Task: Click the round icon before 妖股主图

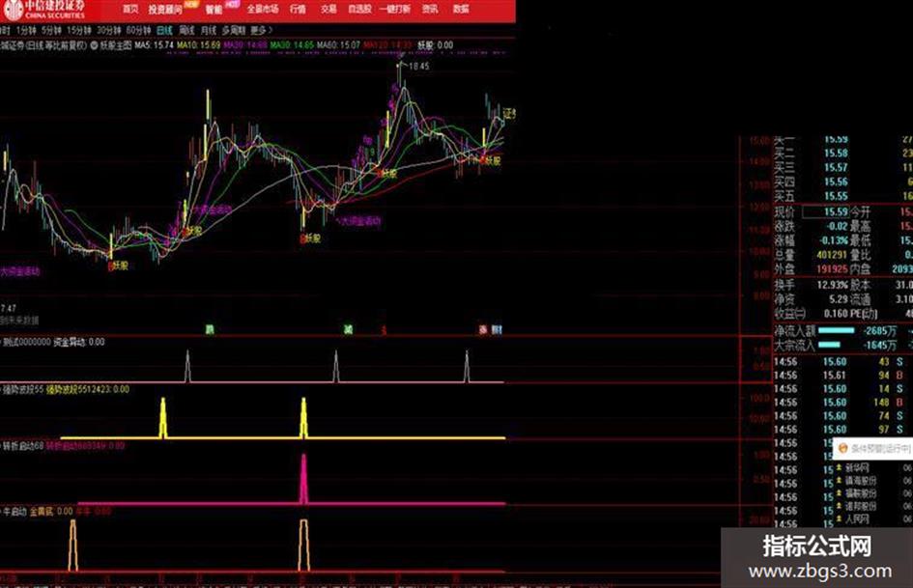Action: 94,45
